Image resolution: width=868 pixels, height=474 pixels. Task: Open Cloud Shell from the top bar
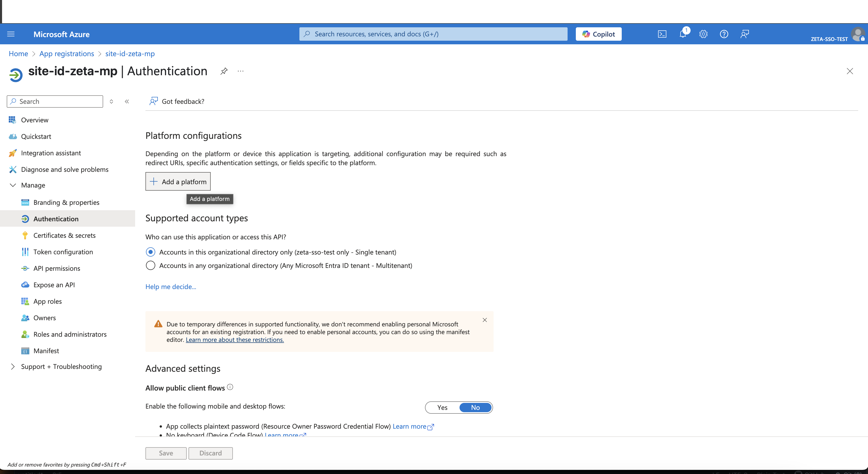coord(662,34)
